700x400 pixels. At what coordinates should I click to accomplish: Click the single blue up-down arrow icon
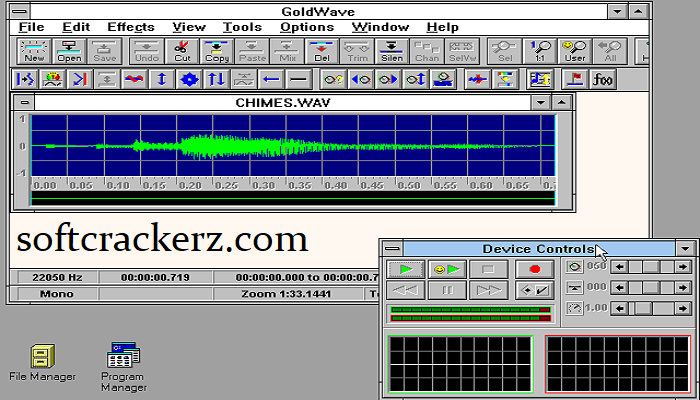(162, 79)
